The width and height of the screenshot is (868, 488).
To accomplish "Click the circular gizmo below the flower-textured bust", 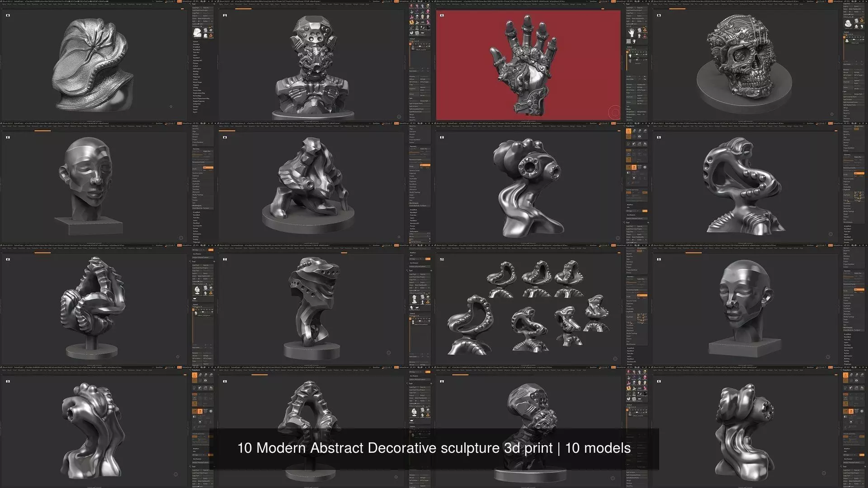I will (171, 107).
